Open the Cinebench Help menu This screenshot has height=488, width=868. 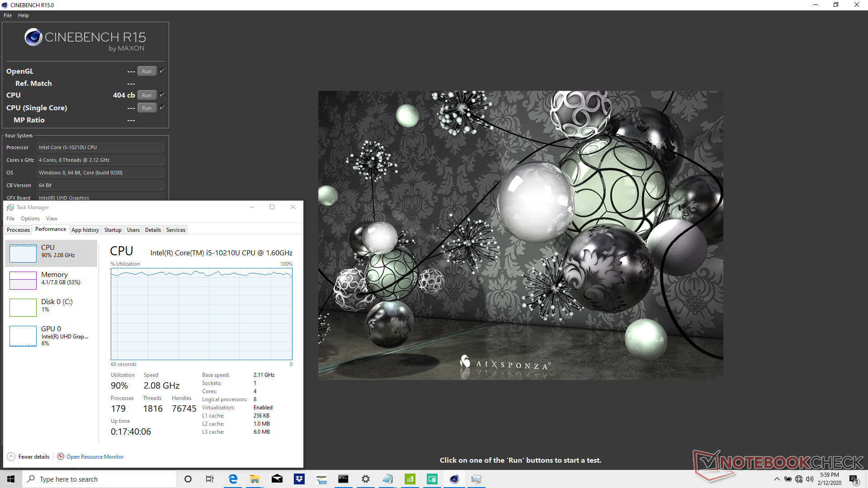(x=24, y=15)
